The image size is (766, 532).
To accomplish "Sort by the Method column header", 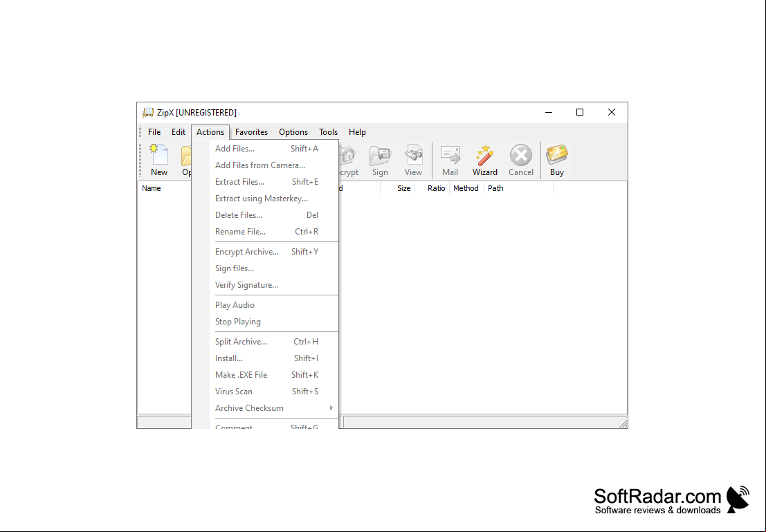I will click(466, 188).
